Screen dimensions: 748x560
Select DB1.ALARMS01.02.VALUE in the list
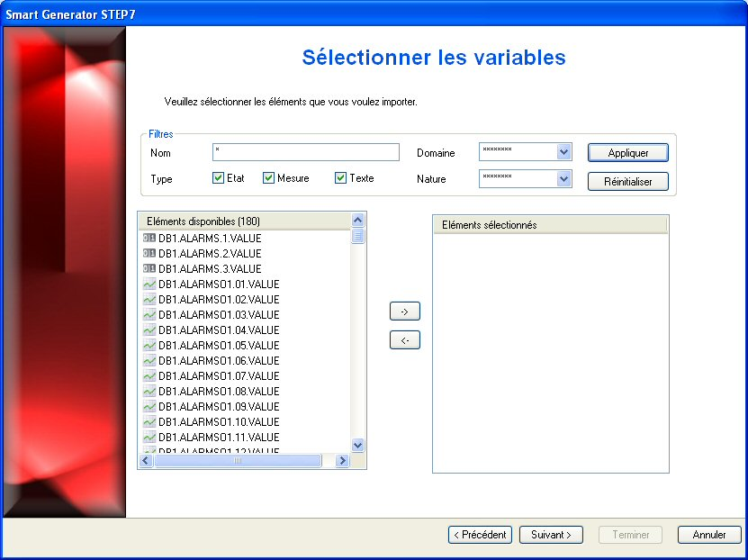point(219,300)
